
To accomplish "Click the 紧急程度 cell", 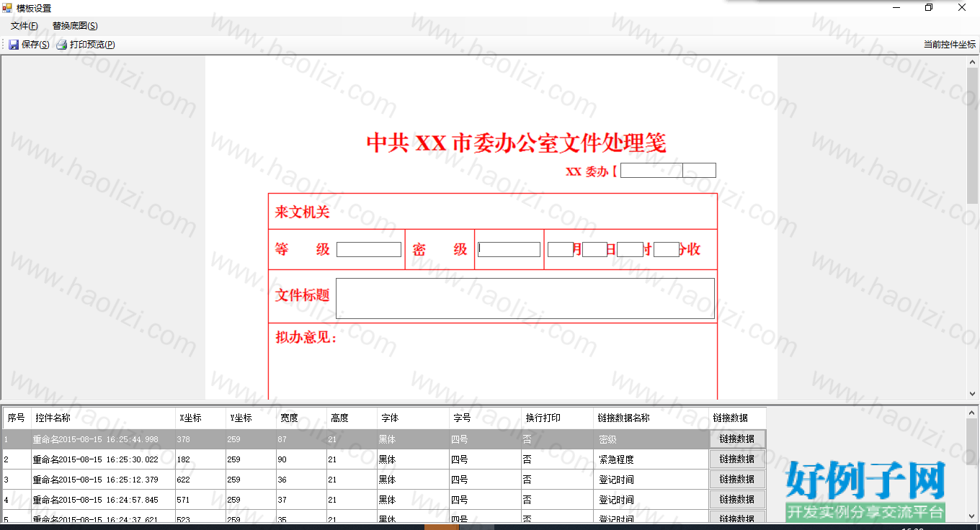I will coord(651,459).
